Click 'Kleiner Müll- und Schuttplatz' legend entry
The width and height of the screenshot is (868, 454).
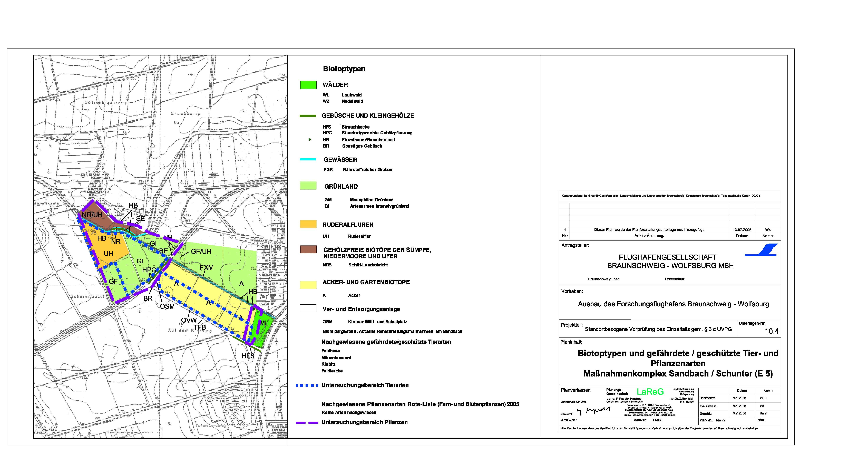click(378, 322)
